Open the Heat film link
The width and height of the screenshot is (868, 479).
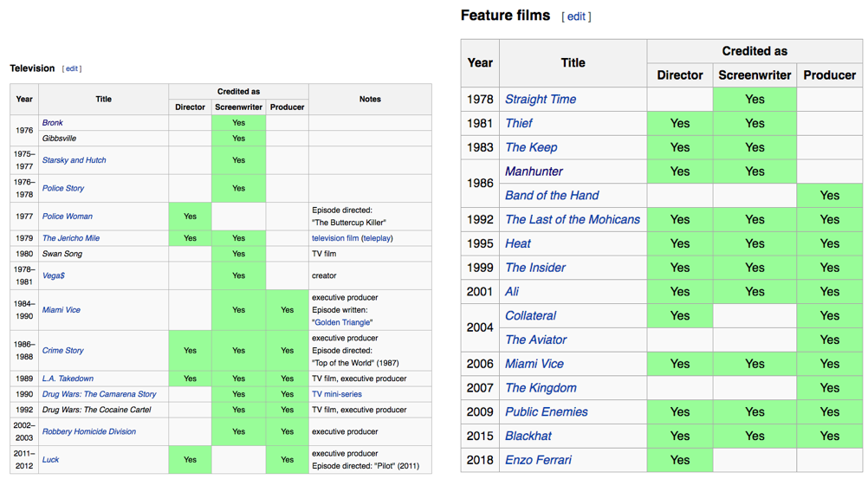point(517,243)
